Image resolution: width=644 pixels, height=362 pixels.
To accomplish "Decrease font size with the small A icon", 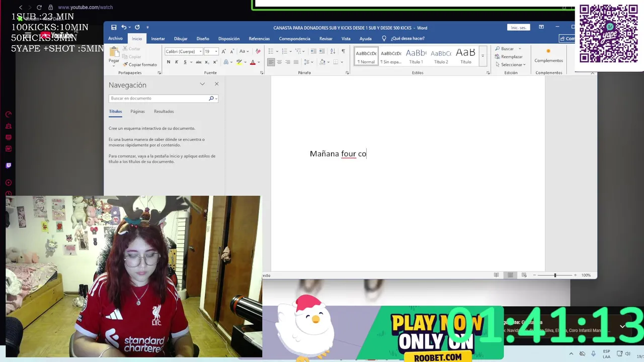I will point(232,51).
